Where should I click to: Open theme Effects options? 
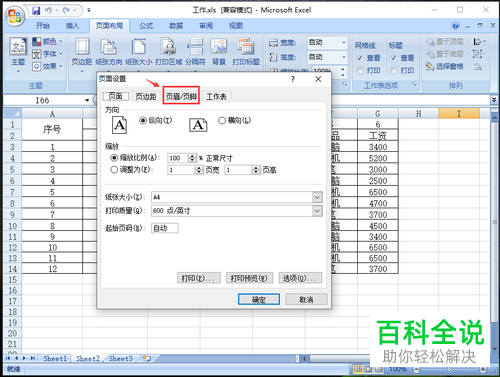click(47, 66)
